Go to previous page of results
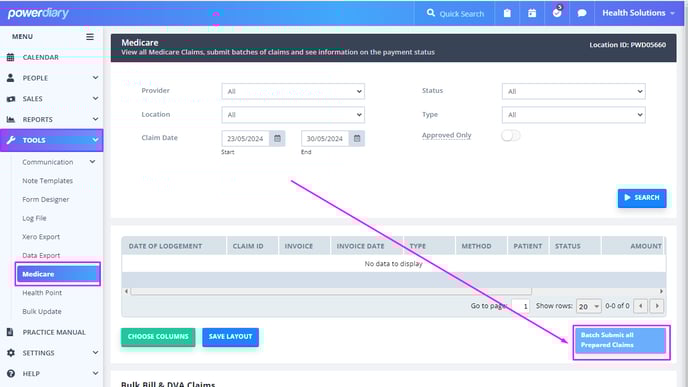The height and width of the screenshot is (387, 688). 641,306
